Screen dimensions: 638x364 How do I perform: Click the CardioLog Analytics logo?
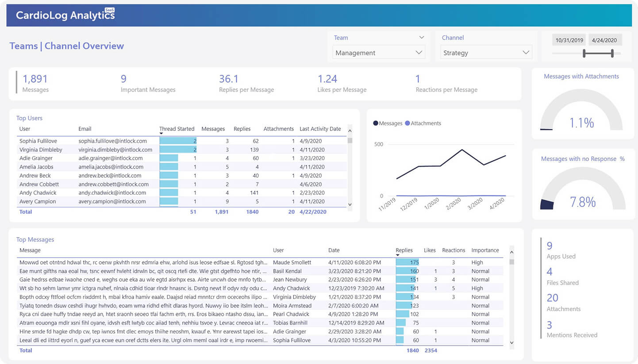[65, 15]
